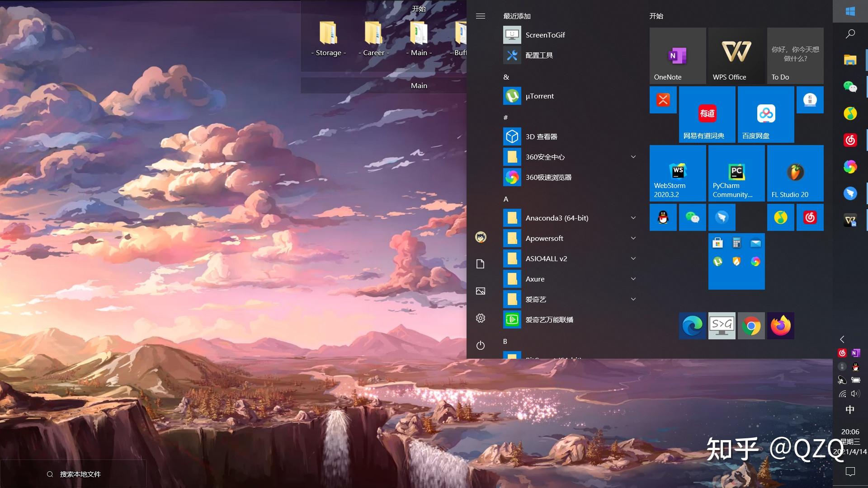
Task: Switch the 中 input method indicator
Action: [x=850, y=409]
